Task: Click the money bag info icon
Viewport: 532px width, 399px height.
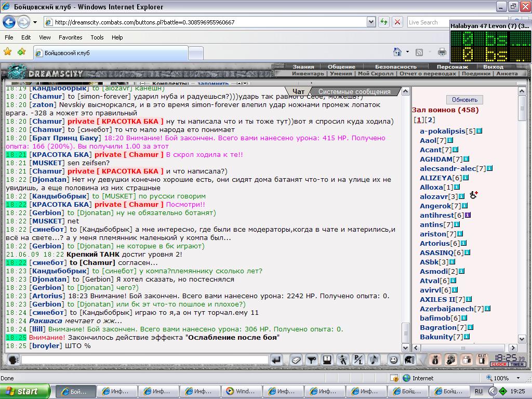Action: tap(435, 360)
